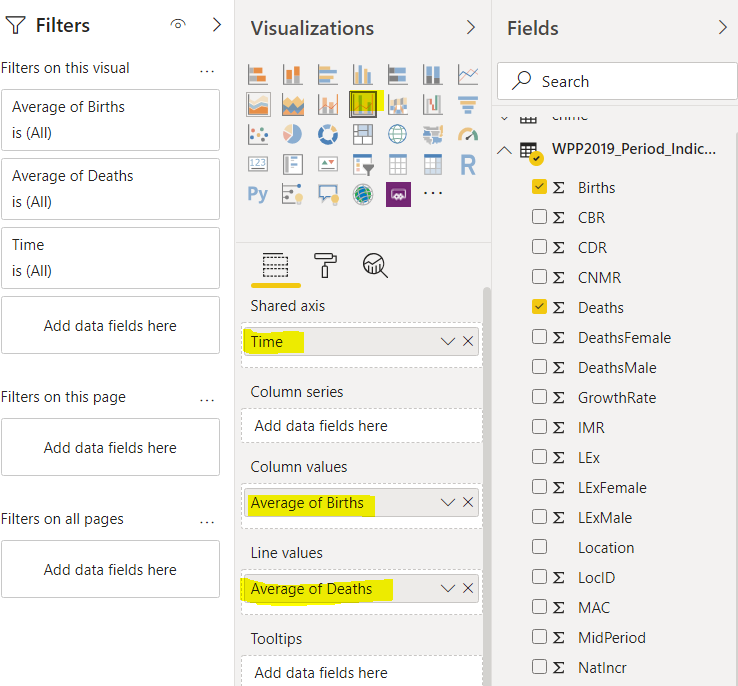This screenshot has width=738, height=686.
Task: Uncheck the Births field
Action: (540, 187)
